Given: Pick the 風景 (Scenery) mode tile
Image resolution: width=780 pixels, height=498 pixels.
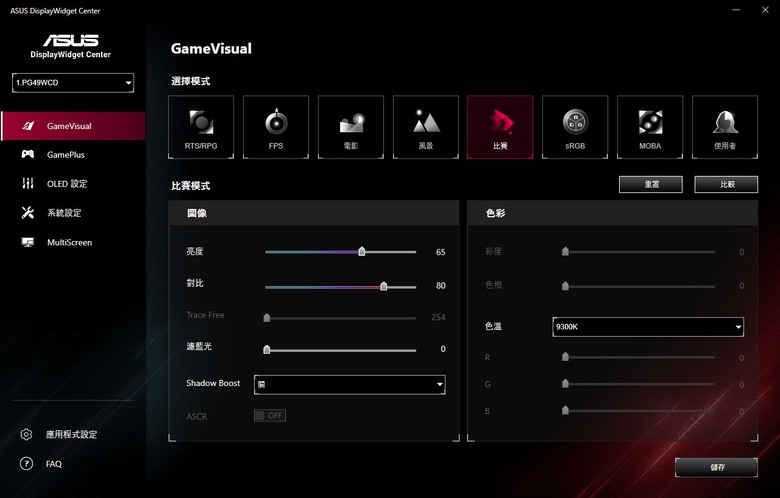Looking at the screenshot, I should point(426,127).
